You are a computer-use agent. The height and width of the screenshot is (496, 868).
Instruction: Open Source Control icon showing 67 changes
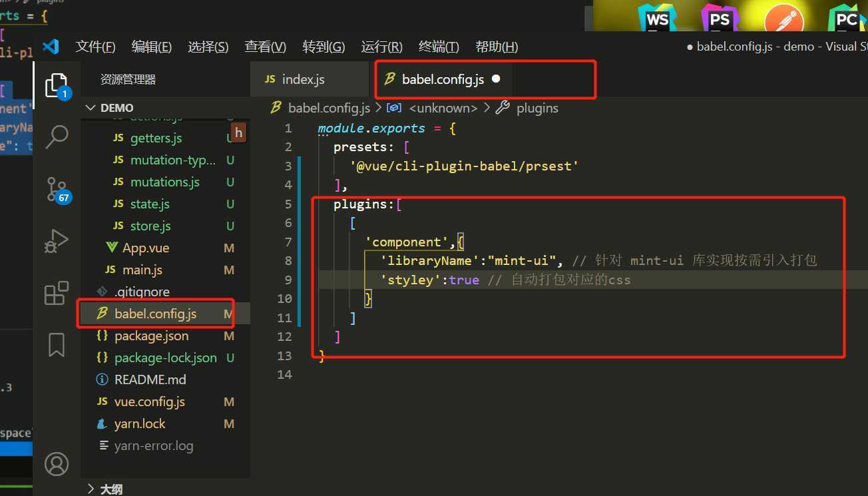point(57,190)
